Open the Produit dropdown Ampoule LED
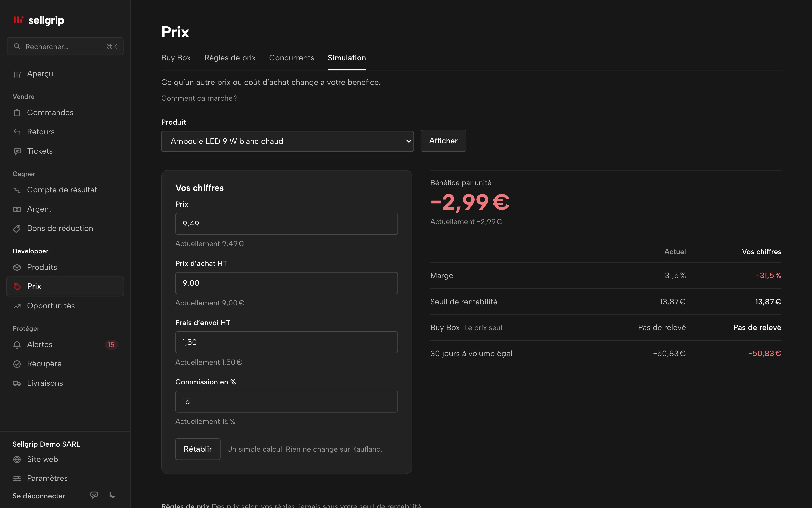 tap(287, 141)
